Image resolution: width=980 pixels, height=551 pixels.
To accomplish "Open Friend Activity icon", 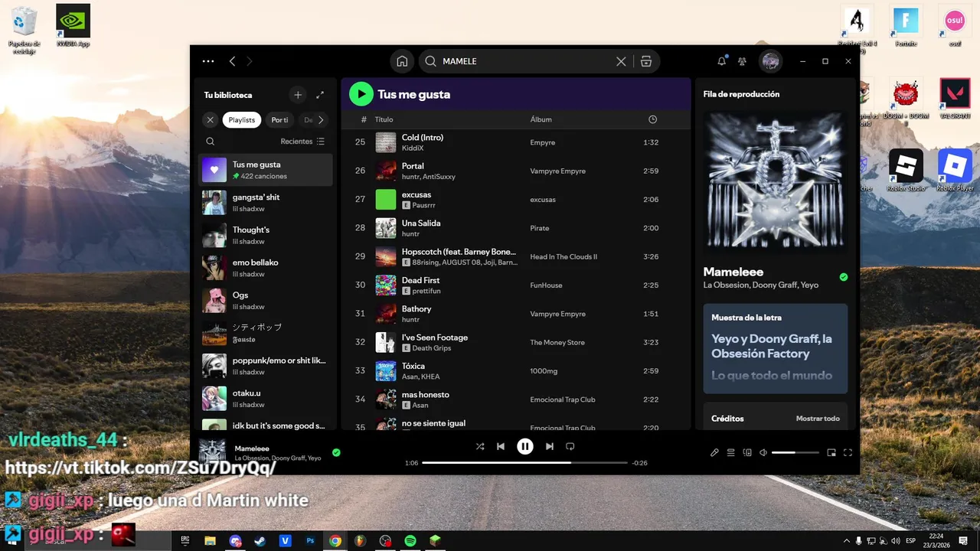I will [742, 61].
